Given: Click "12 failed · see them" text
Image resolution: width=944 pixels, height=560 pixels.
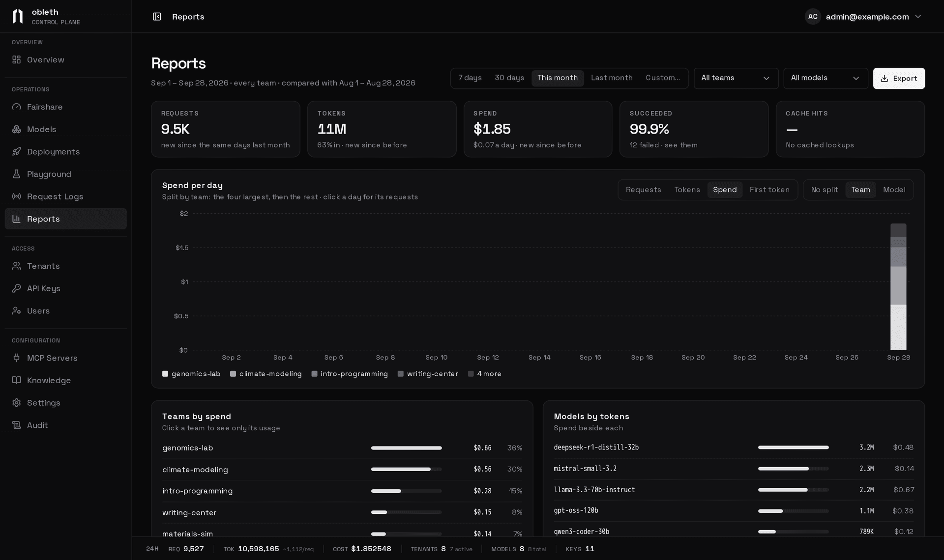Looking at the screenshot, I should pos(663,145).
